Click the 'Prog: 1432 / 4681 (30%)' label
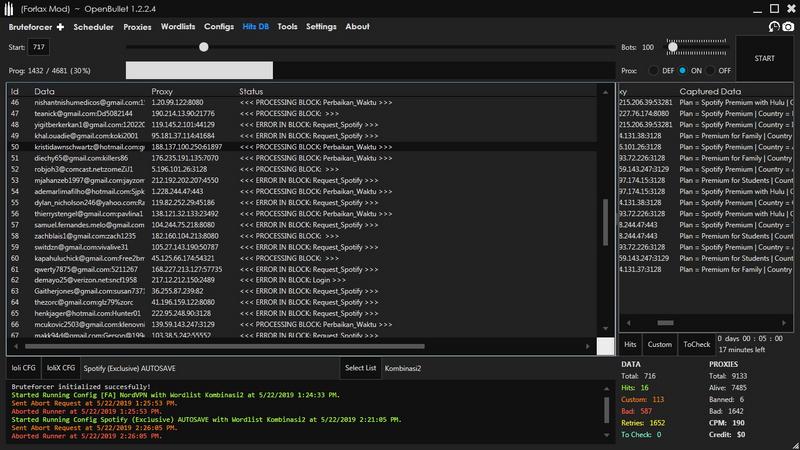The width and height of the screenshot is (800, 450). [x=49, y=71]
